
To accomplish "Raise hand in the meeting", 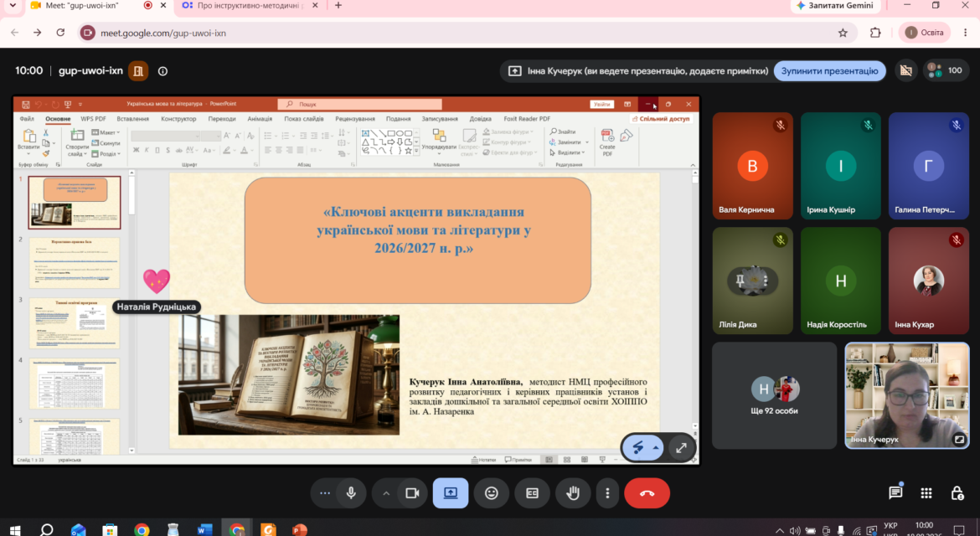I will (x=573, y=493).
